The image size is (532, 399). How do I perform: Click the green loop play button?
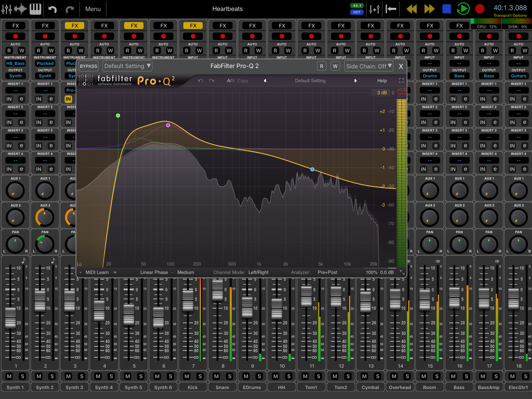pyautogui.click(x=463, y=9)
